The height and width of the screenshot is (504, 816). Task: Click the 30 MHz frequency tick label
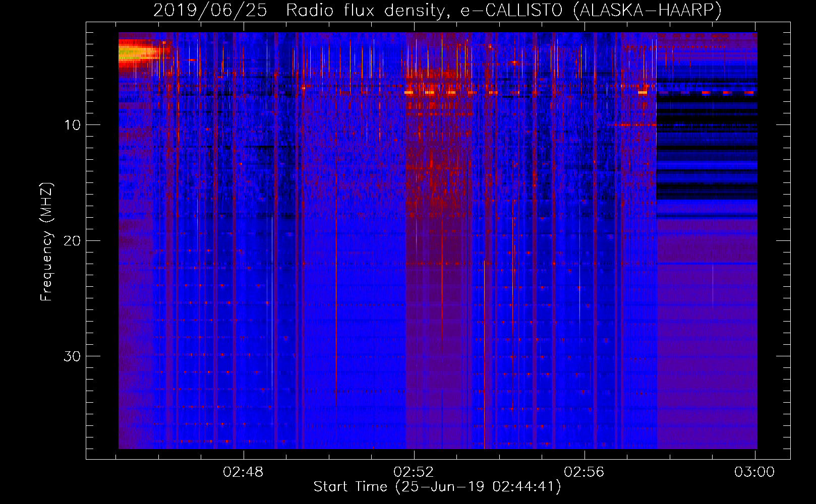point(73,356)
